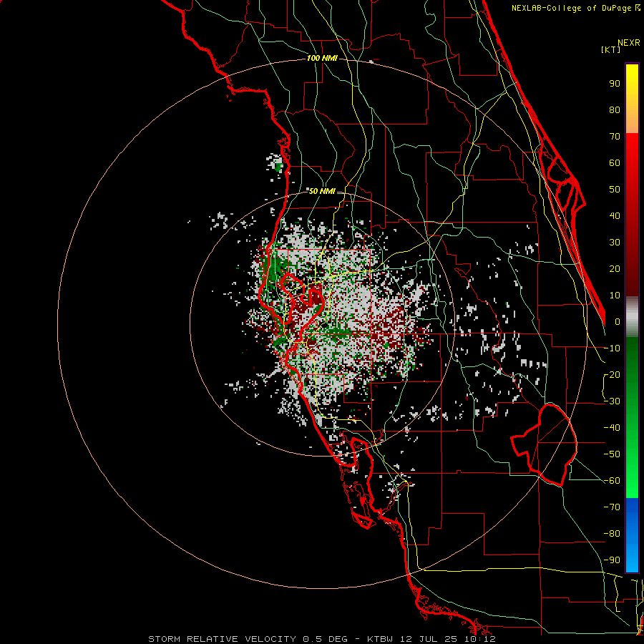Click the 30 value on the velocity scale

(x=615, y=243)
